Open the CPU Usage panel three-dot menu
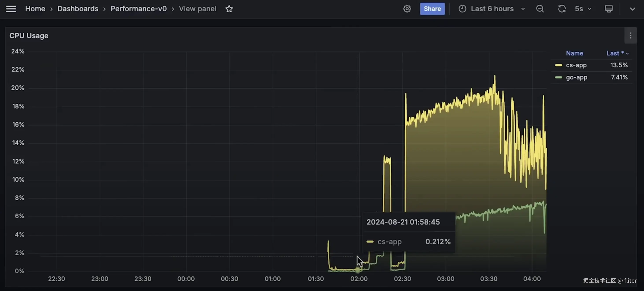This screenshot has height=291, width=644. [630, 36]
